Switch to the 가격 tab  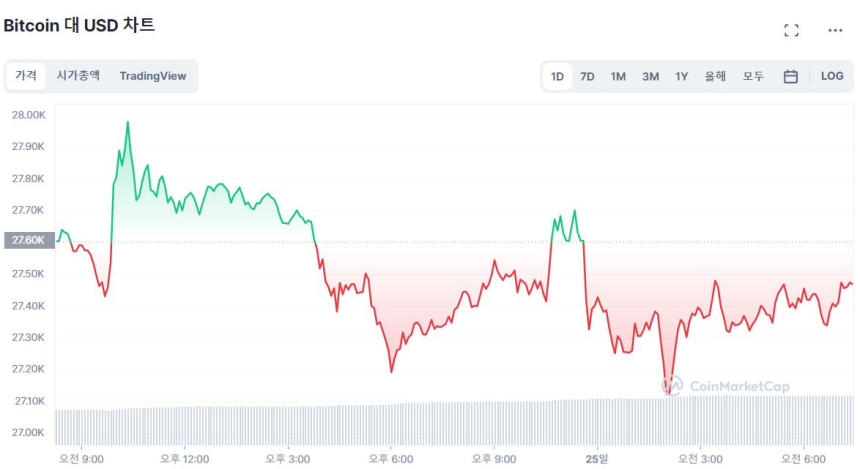(x=25, y=76)
